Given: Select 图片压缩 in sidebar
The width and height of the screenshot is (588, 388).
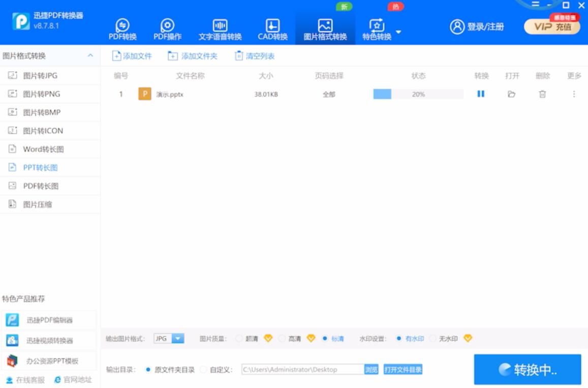Looking at the screenshot, I should tap(50, 204).
